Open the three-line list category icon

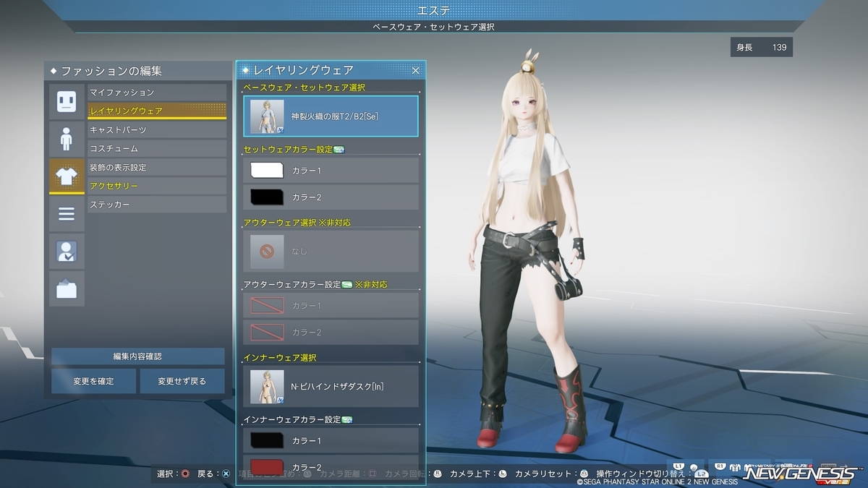pyautogui.click(x=67, y=213)
